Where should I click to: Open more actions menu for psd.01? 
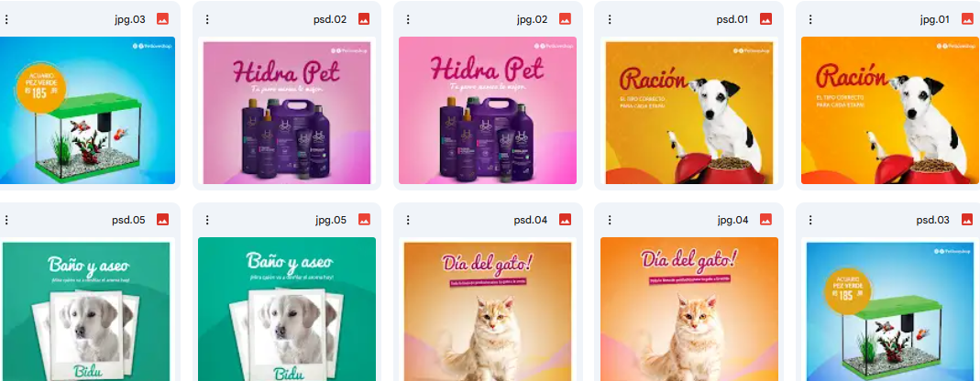[610, 19]
